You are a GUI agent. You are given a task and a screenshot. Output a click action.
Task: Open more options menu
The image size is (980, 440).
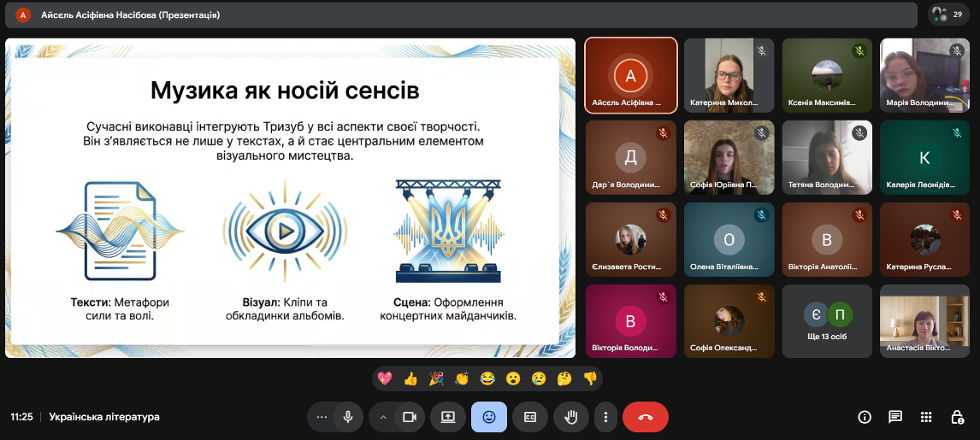click(x=605, y=417)
